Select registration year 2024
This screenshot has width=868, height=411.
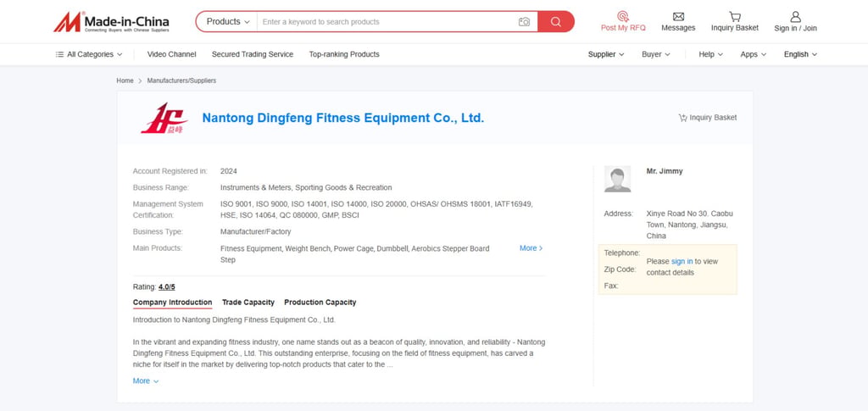(x=229, y=171)
